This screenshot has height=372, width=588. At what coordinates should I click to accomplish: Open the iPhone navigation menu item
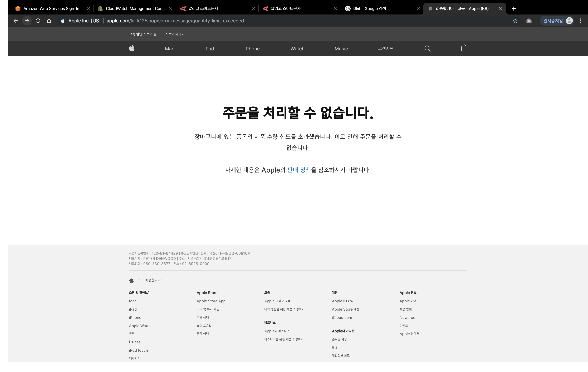click(252, 49)
